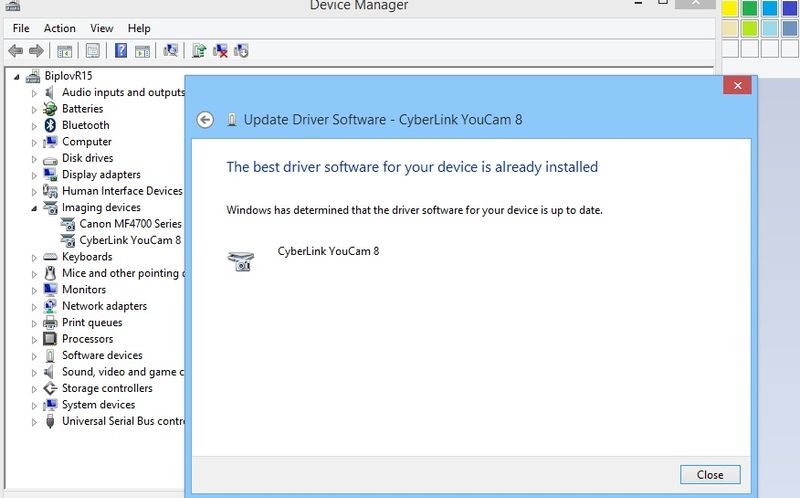Collapse the Imaging devices category

click(34, 208)
